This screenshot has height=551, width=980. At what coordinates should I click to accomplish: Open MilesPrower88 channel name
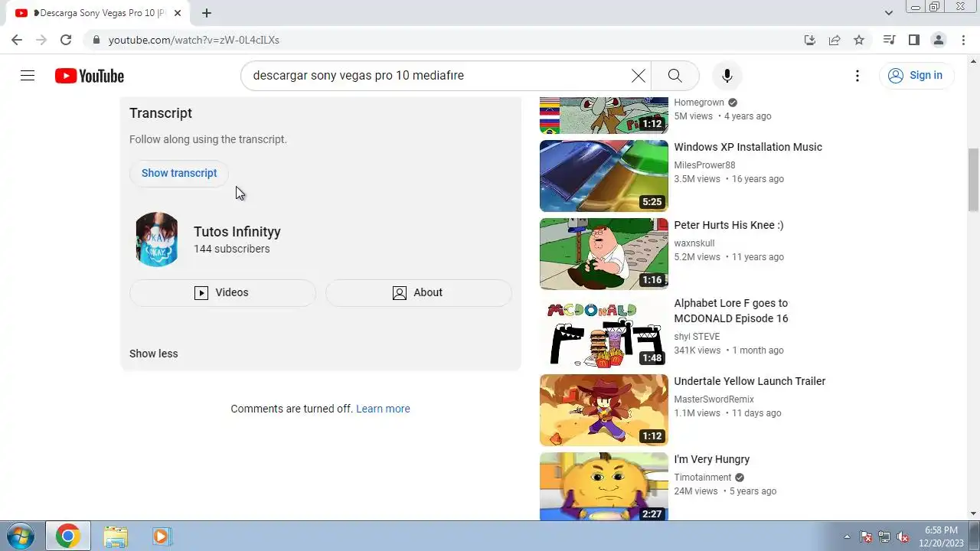pos(704,165)
